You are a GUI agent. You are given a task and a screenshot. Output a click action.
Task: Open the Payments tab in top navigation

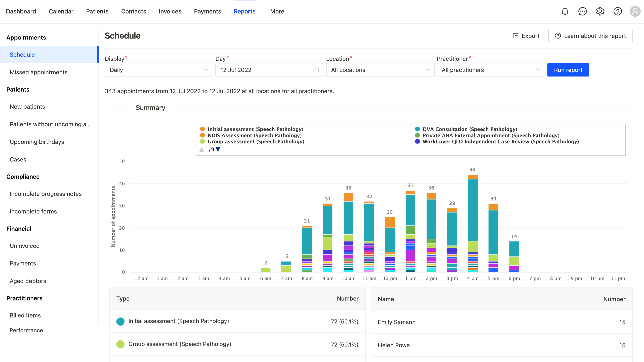point(208,11)
